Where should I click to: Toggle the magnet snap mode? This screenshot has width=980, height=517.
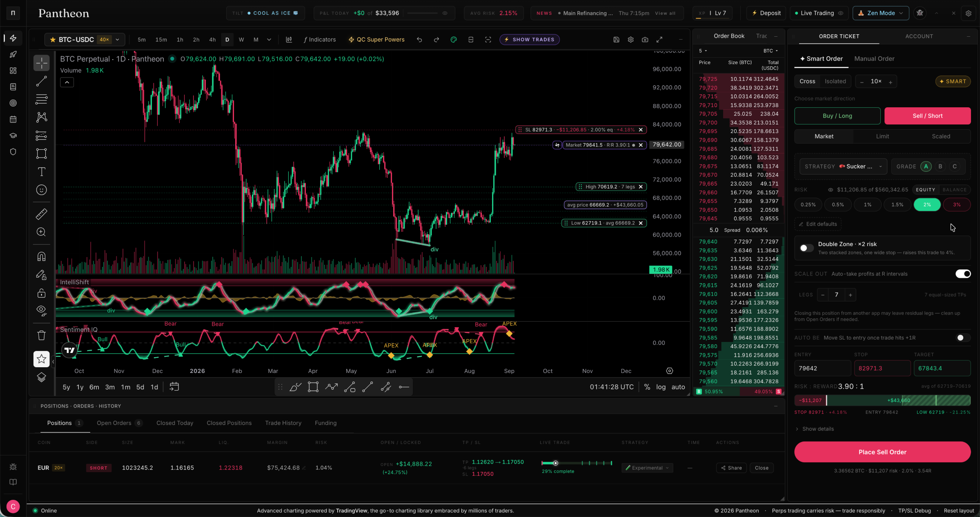click(41, 256)
